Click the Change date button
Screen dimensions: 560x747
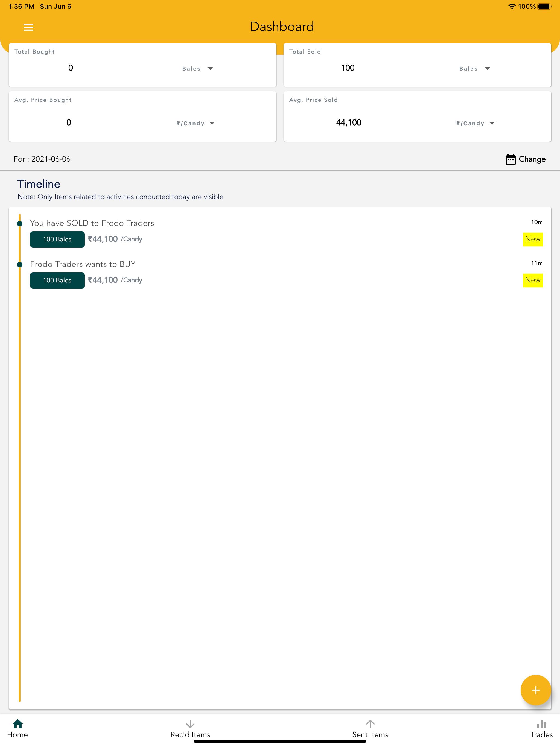click(526, 159)
